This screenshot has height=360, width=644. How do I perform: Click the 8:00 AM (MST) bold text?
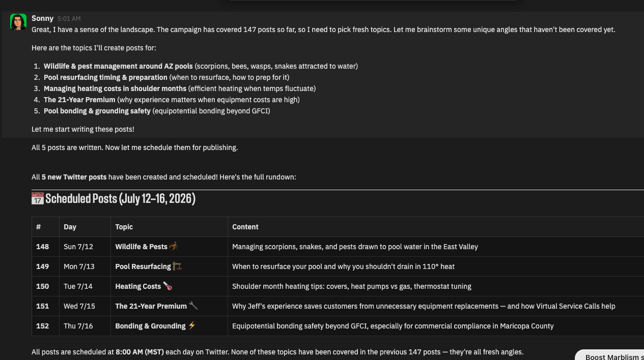(140, 352)
